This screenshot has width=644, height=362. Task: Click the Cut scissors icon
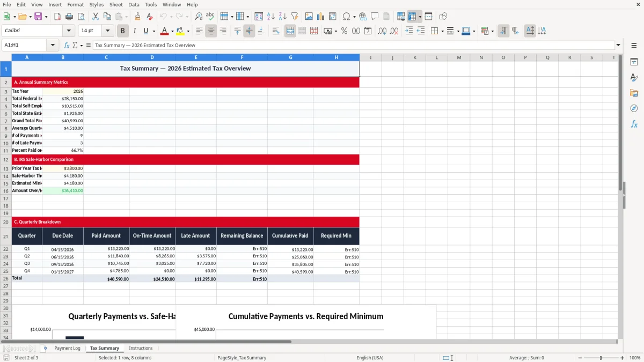pos(96,17)
